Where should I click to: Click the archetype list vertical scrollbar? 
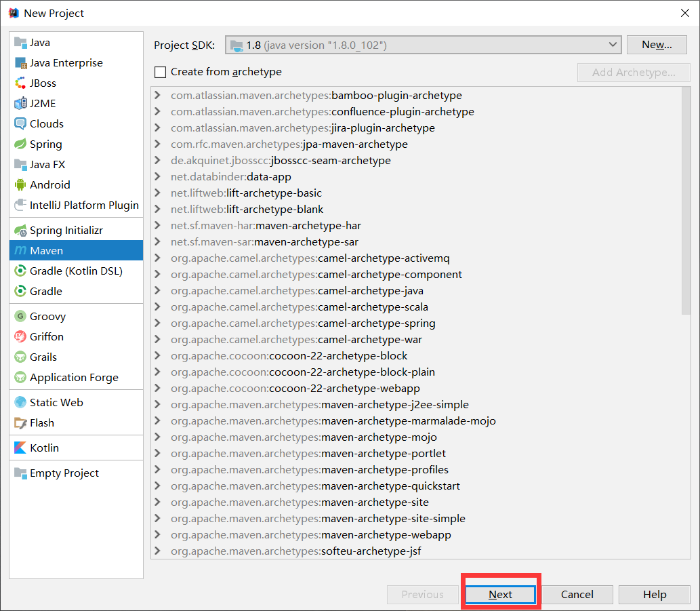coord(686,201)
